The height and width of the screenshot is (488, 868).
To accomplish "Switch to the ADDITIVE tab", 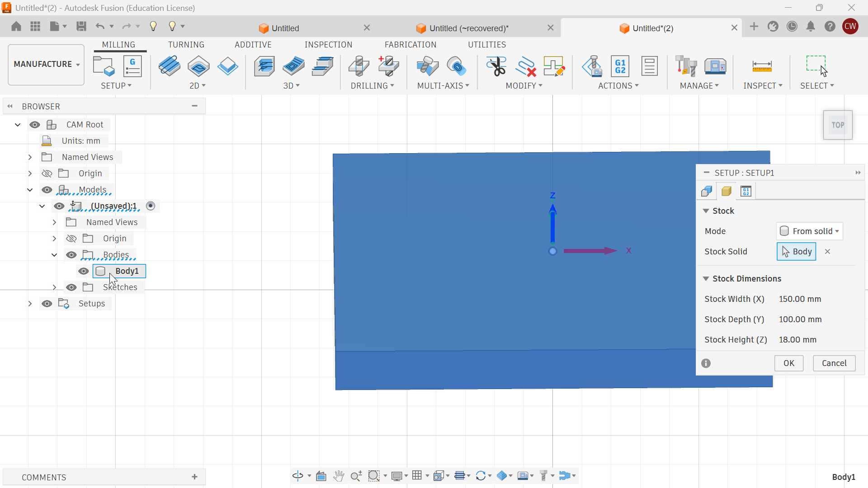I will pos(254,45).
